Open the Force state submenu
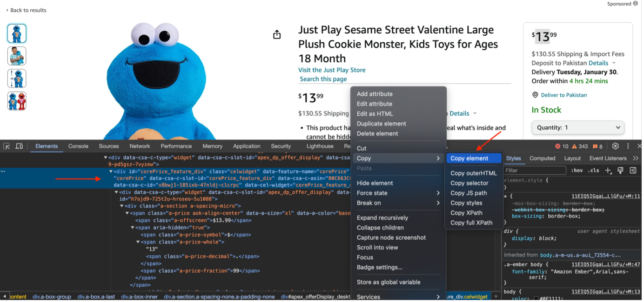The image size is (644, 302). pos(398,193)
